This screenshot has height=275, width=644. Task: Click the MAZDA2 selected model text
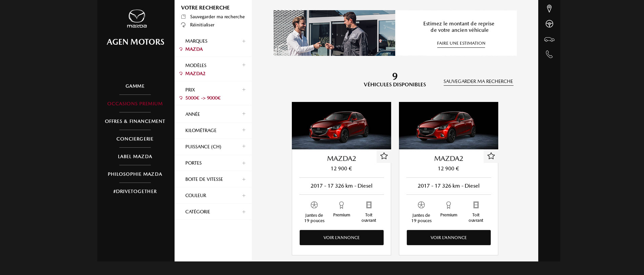(195, 73)
